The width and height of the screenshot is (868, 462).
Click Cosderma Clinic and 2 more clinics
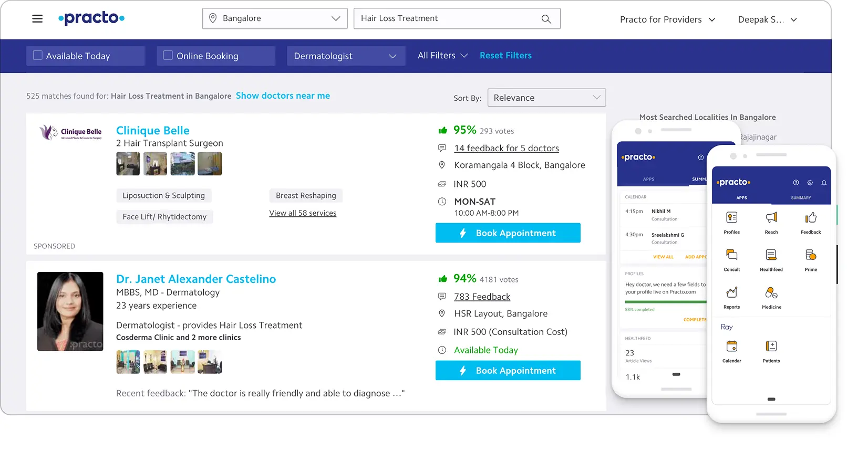tap(179, 338)
